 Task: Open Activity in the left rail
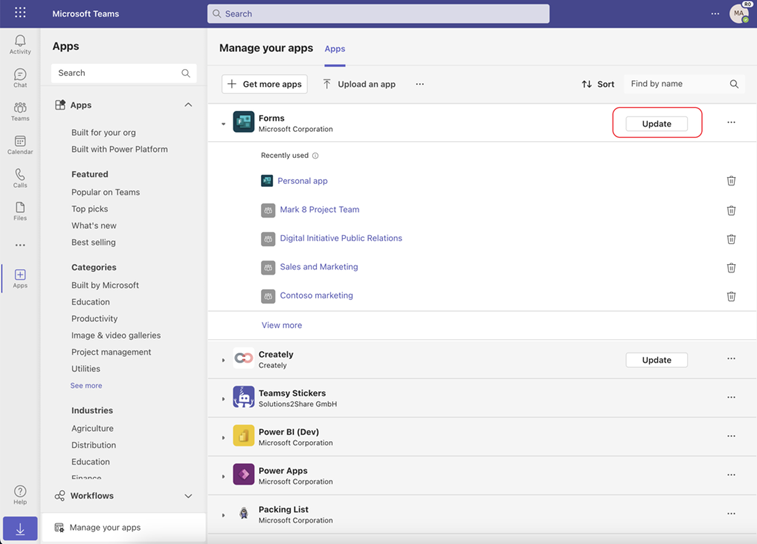pyautogui.click(x=20, y=44)
